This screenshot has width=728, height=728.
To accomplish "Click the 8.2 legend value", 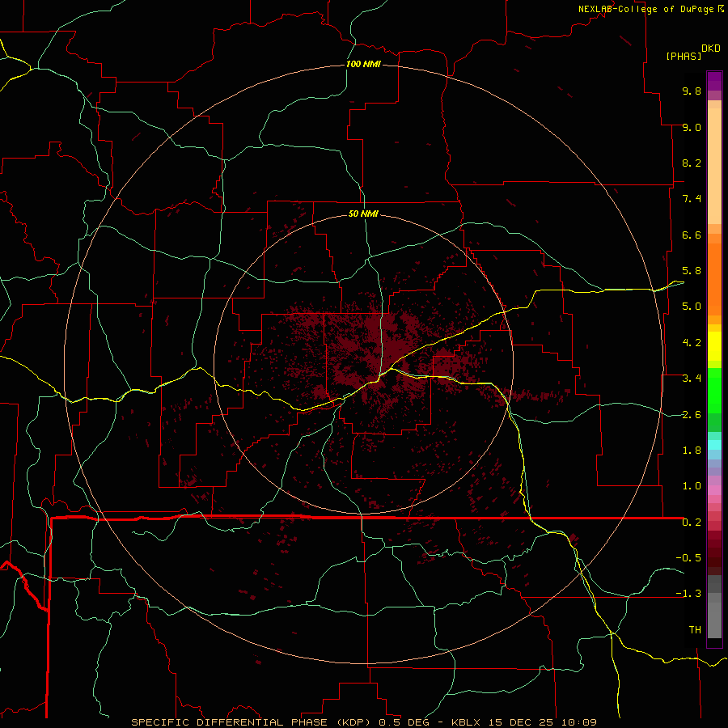I will click(692, 163).
